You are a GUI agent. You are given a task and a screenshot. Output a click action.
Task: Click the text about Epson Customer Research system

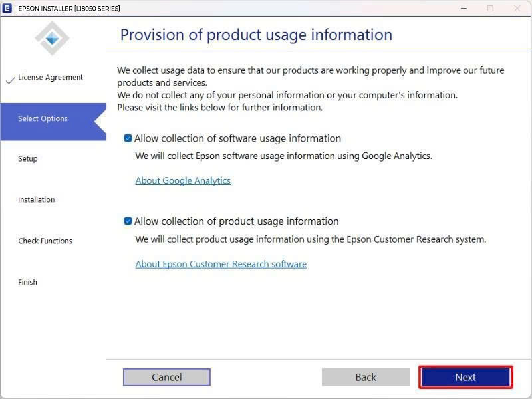click(311, 239)
